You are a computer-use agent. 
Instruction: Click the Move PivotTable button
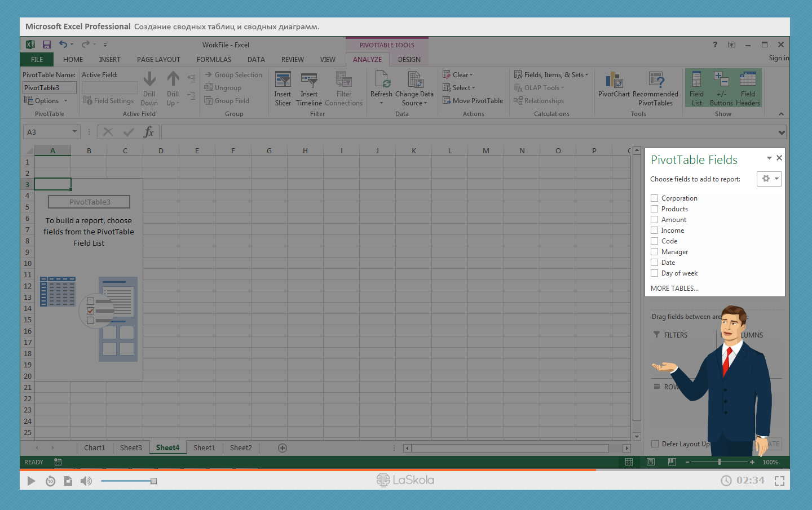tap(473, 101)
